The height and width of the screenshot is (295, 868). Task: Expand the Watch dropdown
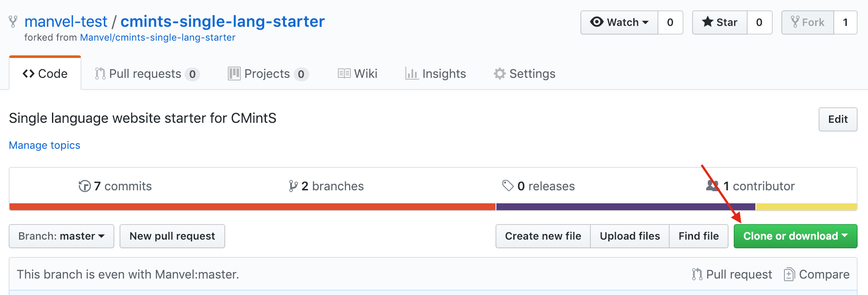tap(619, 22)
